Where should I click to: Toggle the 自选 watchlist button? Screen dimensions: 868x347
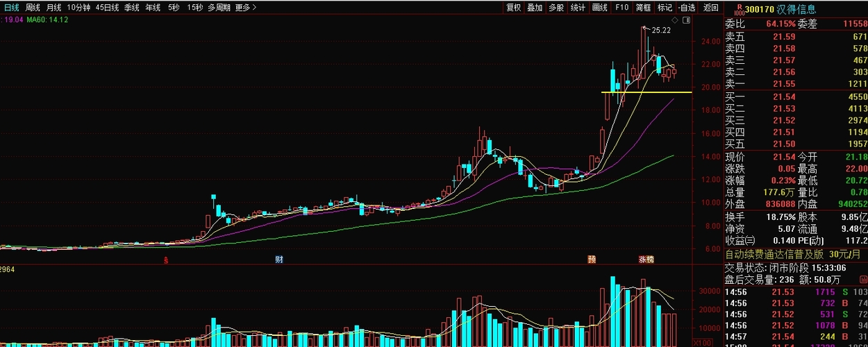686,8
